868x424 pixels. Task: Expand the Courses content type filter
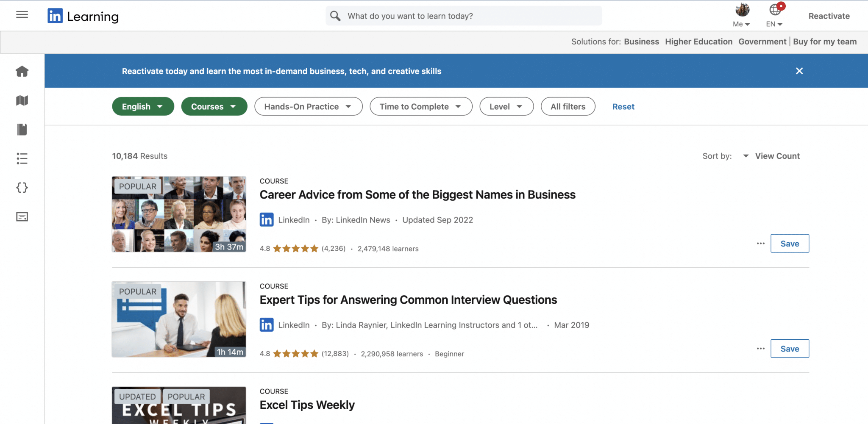[x=214, y=106]
